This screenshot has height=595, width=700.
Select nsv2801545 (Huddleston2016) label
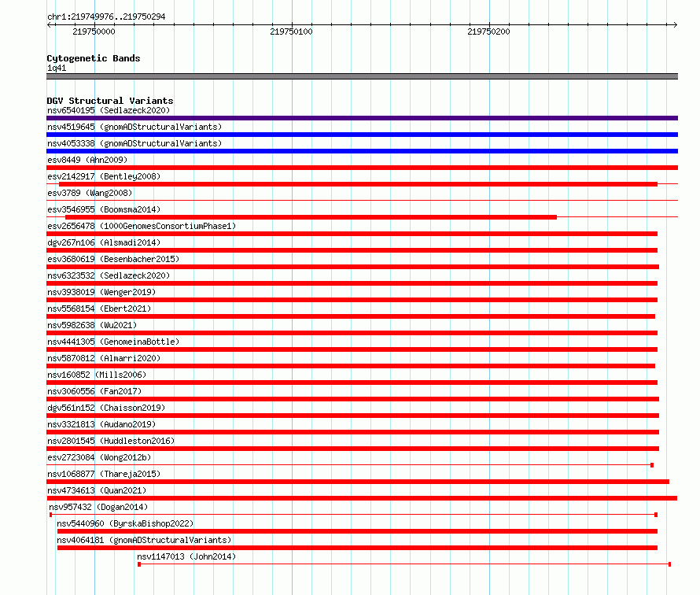(111, 441)
